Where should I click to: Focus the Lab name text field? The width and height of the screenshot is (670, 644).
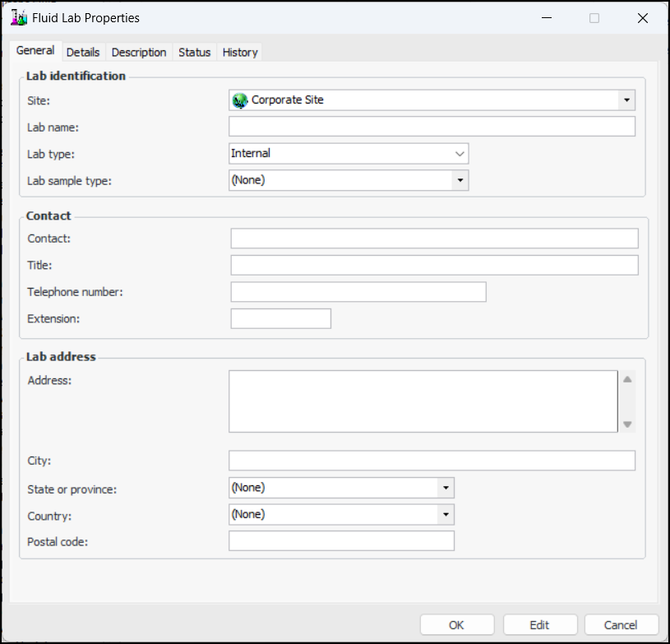pos(432,127)
